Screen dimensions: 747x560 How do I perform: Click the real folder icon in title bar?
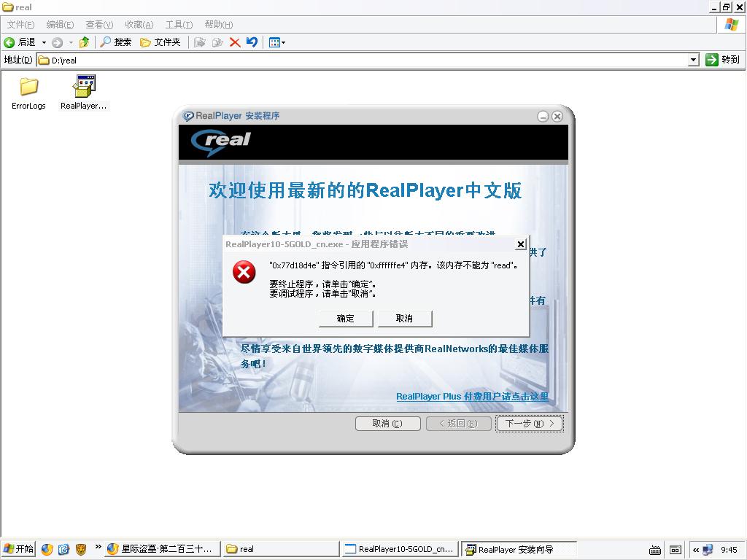coord(8,7)
